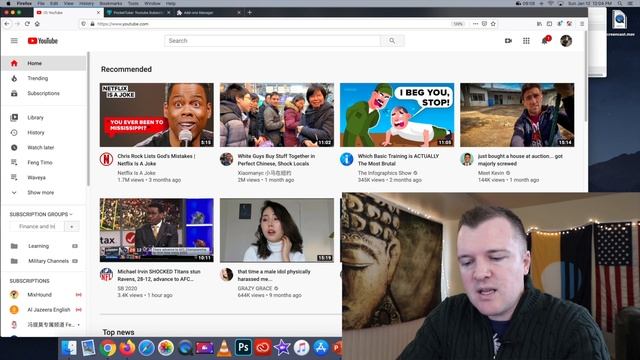Open Safari from the Dock
Viewport: 640px width, 360px height.
[x=146, y=348]
